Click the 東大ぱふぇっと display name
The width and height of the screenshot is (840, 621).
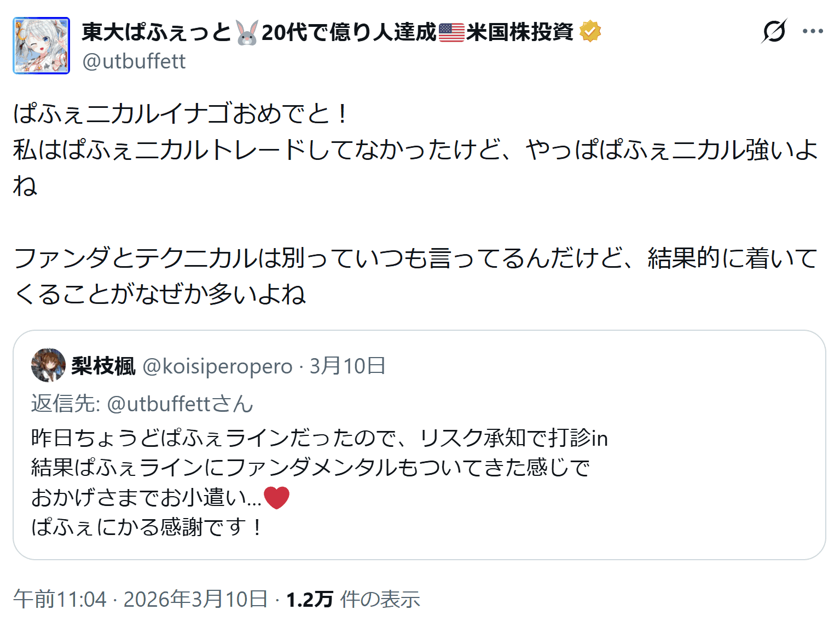(157, 32)
